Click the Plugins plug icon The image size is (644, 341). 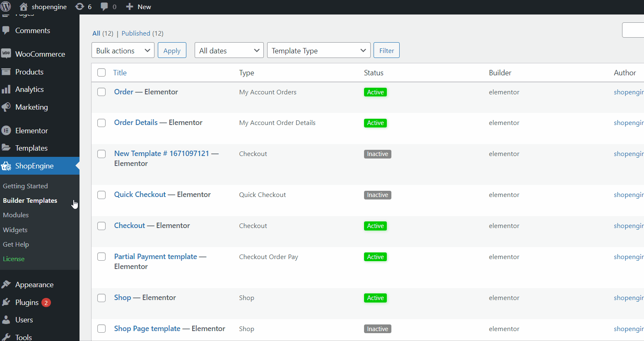coord(6,303)
